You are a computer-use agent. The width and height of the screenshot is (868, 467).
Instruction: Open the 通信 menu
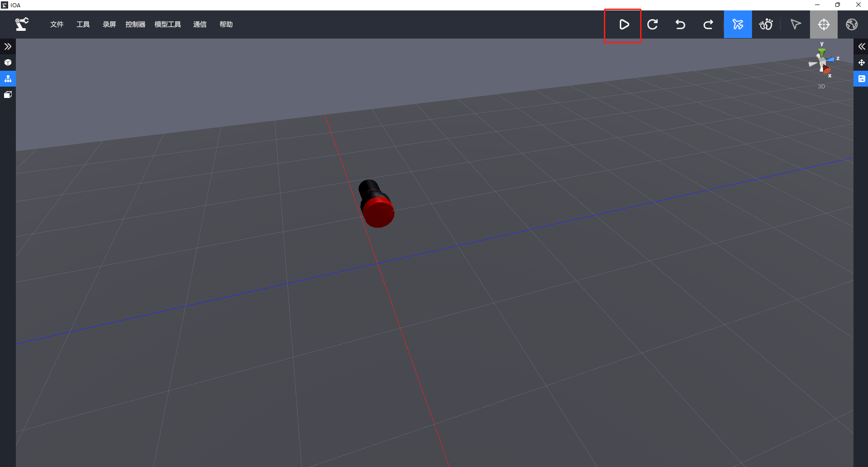(x=200, y=24)
